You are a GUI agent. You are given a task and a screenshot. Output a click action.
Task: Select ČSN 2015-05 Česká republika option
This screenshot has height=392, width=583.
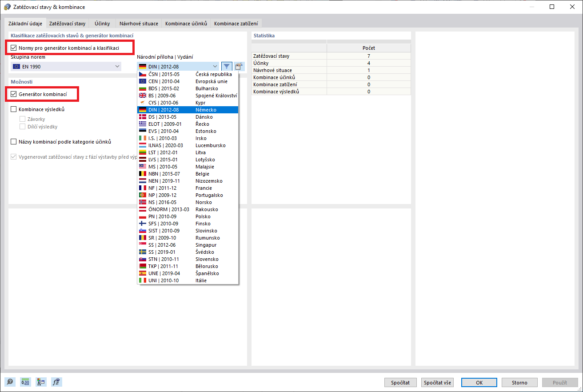188,74
